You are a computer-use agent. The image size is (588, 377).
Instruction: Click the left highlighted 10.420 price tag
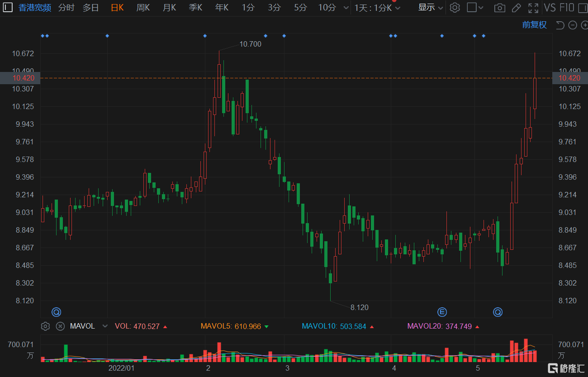tap(20, 78)
